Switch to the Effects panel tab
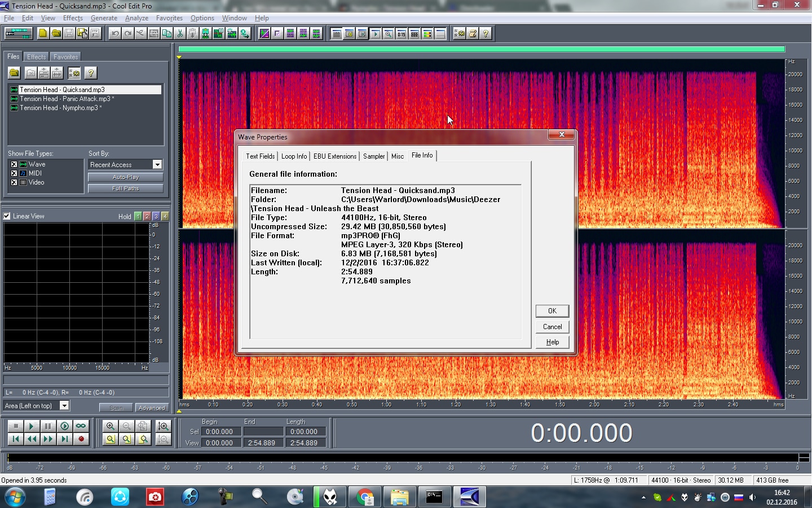 point(37,57)
